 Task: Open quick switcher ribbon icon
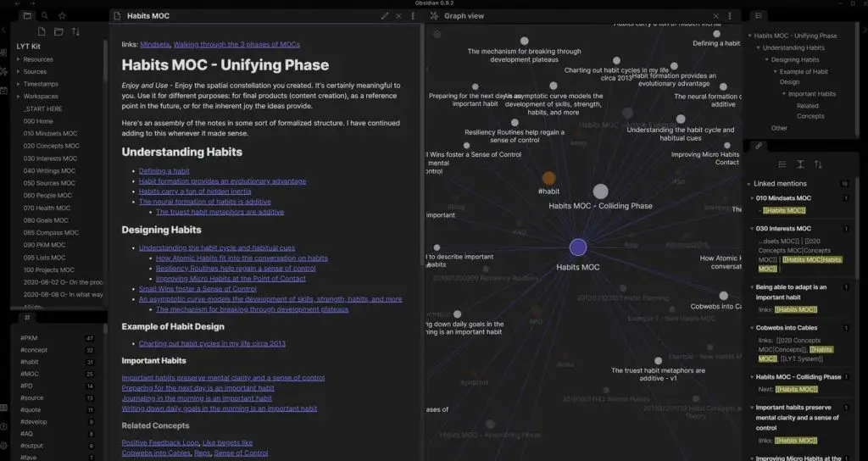[4, 53]
